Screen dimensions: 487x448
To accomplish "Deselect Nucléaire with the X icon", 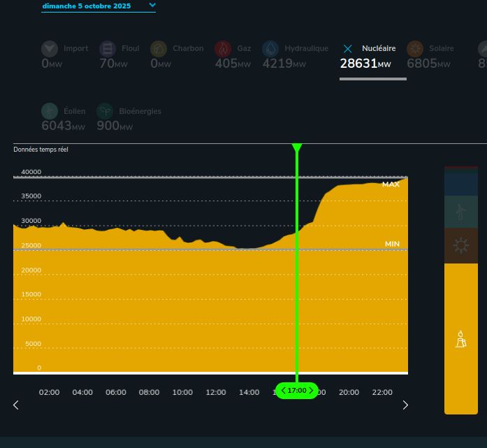I will [x=348, y=49].
